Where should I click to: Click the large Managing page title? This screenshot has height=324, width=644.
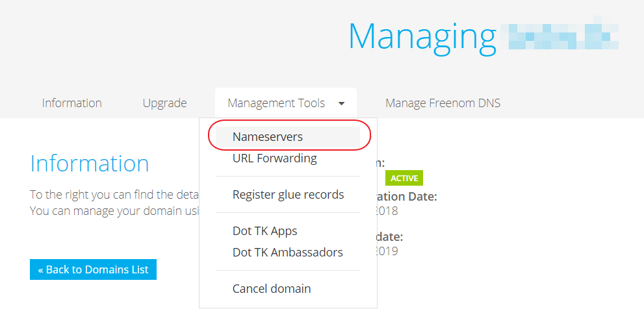tap(422, 36)
